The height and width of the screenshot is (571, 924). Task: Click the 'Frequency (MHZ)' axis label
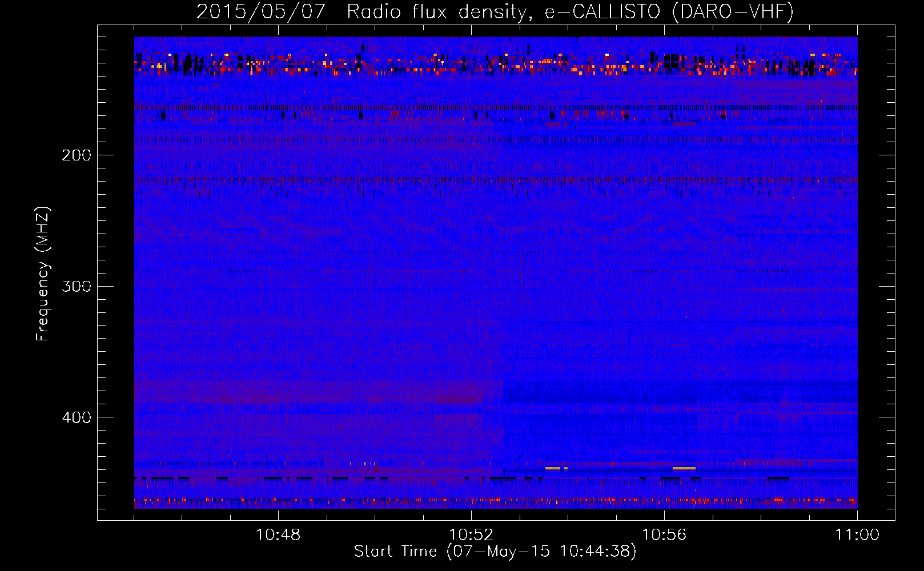point(43,274)
